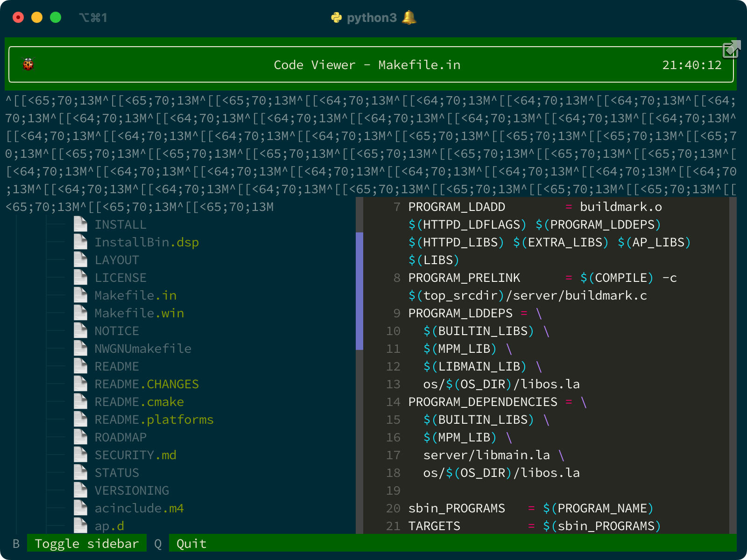Click the Makefile.win file icon
Viewport: 747px width, 560px height.
pos(80,313)
